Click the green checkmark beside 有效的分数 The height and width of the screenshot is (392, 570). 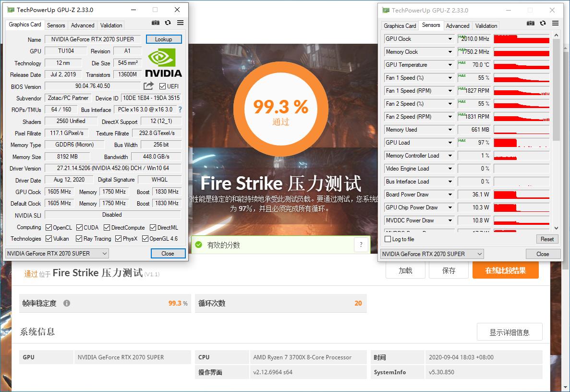pos(198,245)
